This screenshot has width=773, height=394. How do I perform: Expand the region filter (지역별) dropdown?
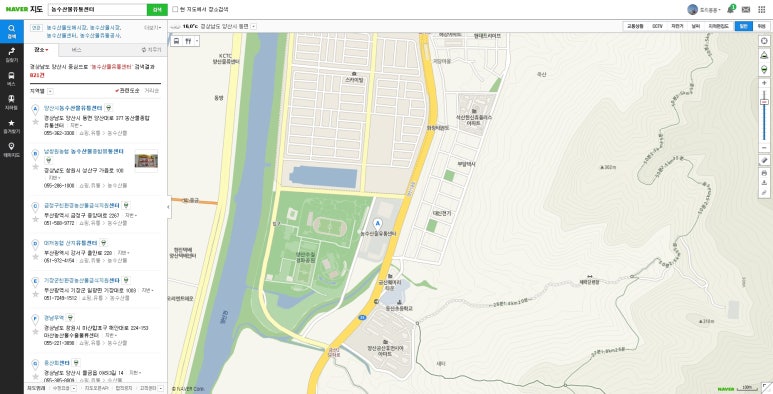click(50, 91)
